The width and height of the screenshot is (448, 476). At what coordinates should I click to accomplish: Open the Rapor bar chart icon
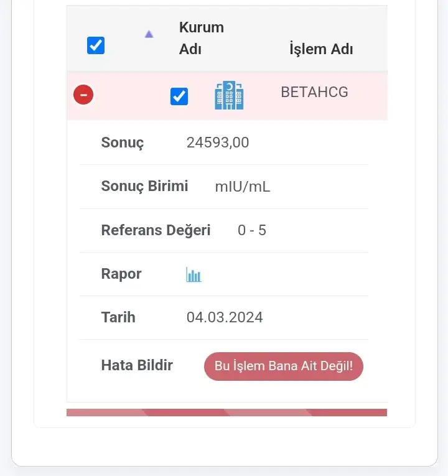[x=194, y=274]
